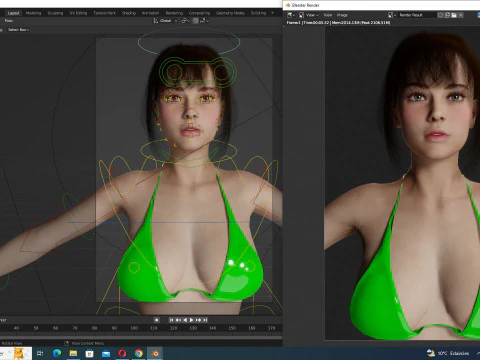Click the Render Result name field
Screen dimensions: 480x360
(416, 15)
